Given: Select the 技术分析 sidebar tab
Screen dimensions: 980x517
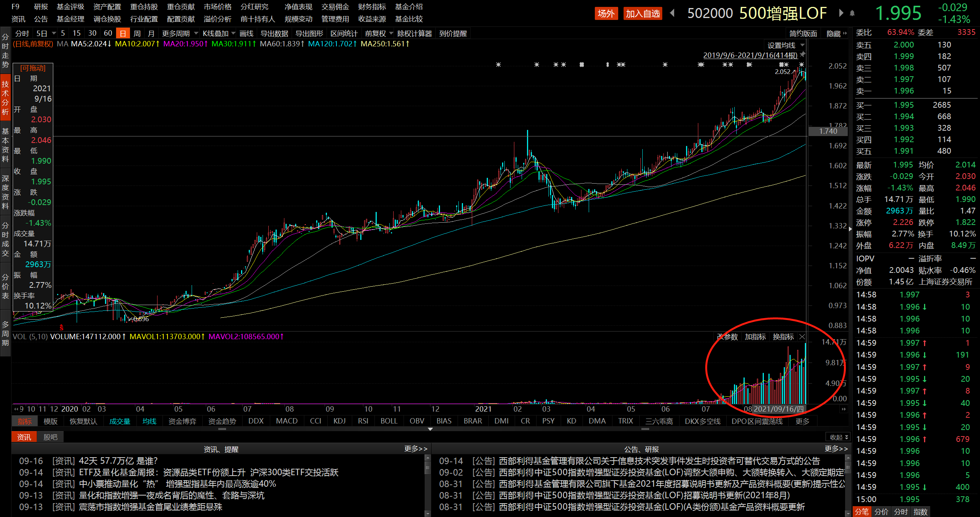Looking at the screenshot, I should coord(5,98).
